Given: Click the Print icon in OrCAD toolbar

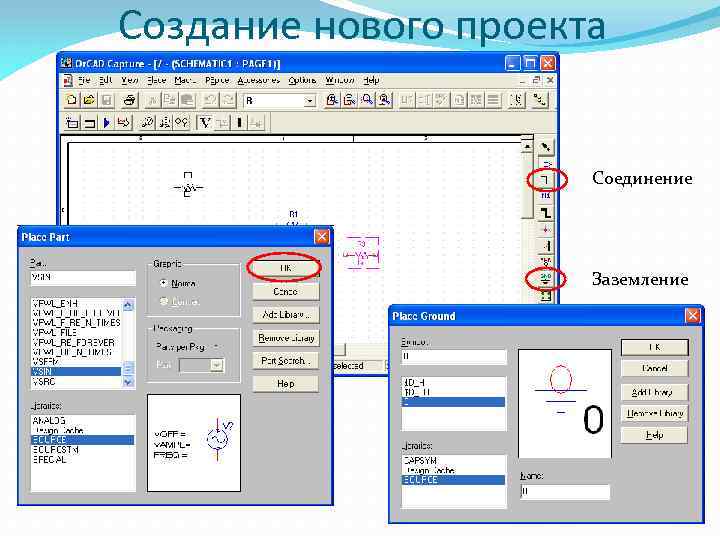Looking at the screenshot, I should [x=129, y=100].
